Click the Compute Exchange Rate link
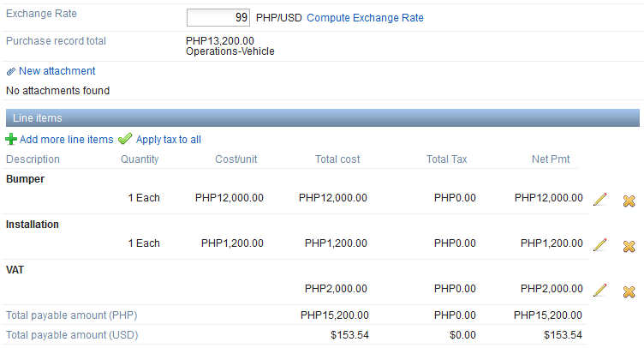Viewport: 644px width, 348px height. click(x=365, y=18)
